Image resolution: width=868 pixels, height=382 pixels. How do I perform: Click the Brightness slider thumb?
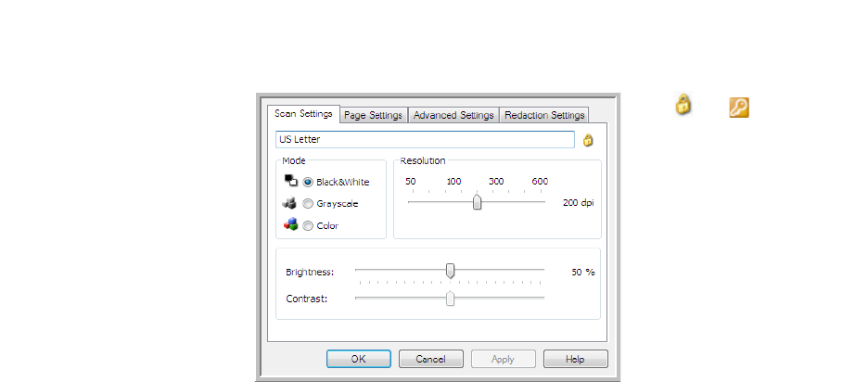[x=450, y=270]
